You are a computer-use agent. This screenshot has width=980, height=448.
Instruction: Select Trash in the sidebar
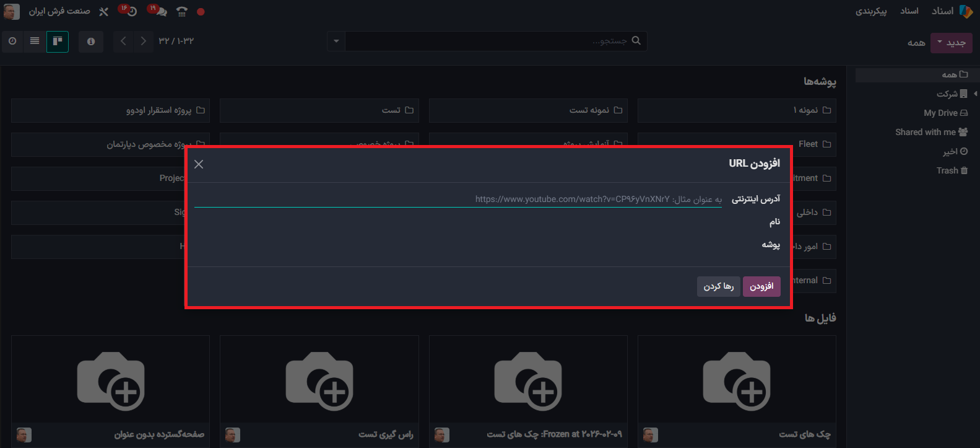[x=952, y=170]
